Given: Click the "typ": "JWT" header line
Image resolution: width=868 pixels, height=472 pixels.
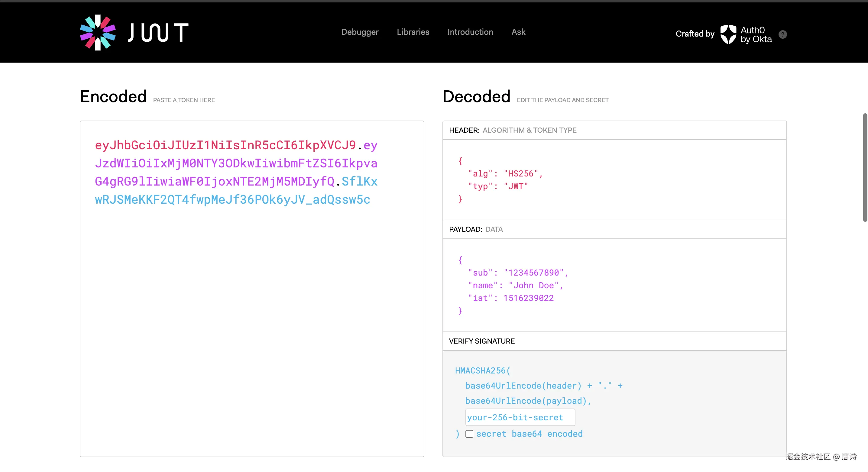Looking at the screenshot, I should (x=498, y=187).
